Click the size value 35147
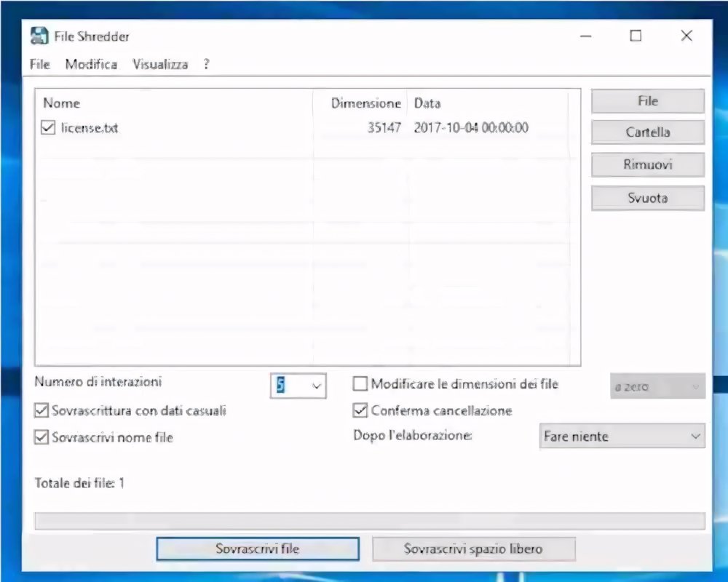The width and height of the screenshot is (728, 582). pos(384,127)
